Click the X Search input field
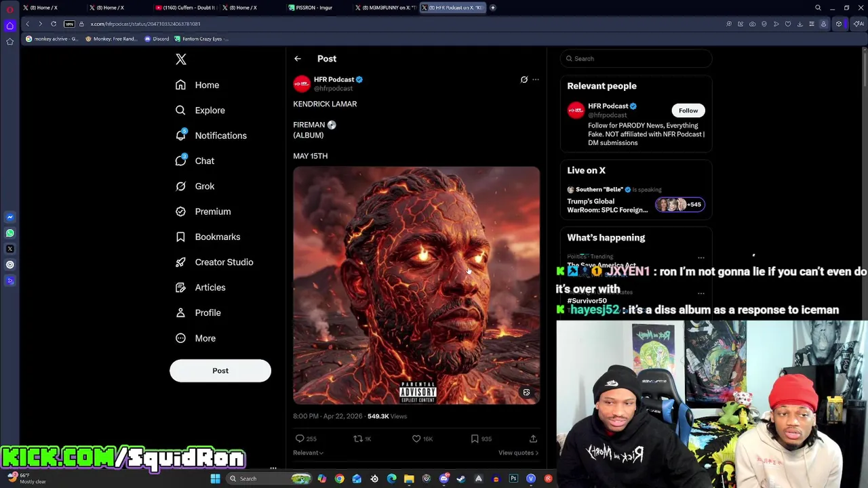Screen dimensions: 868x488 point(636,59)
